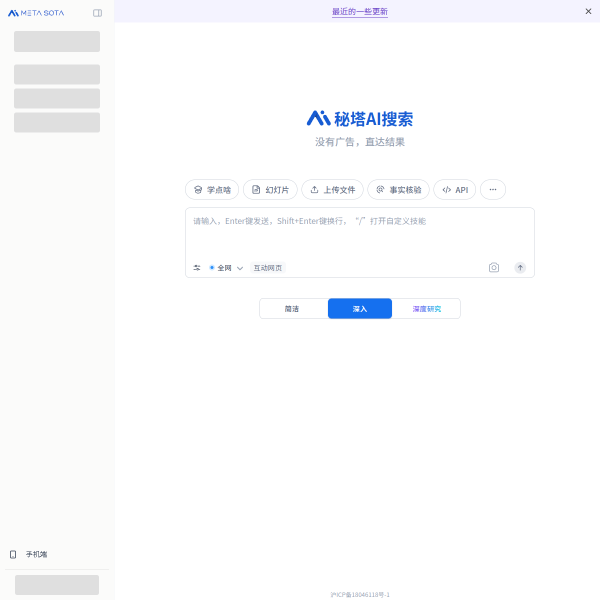The height and width of the screenshot is (600, 600).
Task: Show more shortcuts with ellipsis button
Action: tap(493, 190)
